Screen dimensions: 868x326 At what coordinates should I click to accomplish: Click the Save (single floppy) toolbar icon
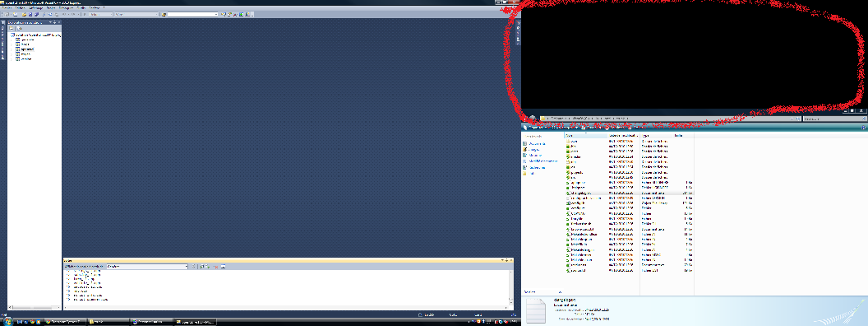point(30,15)
